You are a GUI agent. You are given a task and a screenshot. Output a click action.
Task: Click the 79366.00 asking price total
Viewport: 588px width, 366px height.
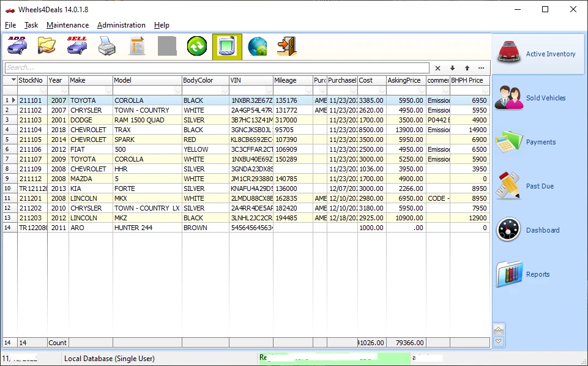406,343
